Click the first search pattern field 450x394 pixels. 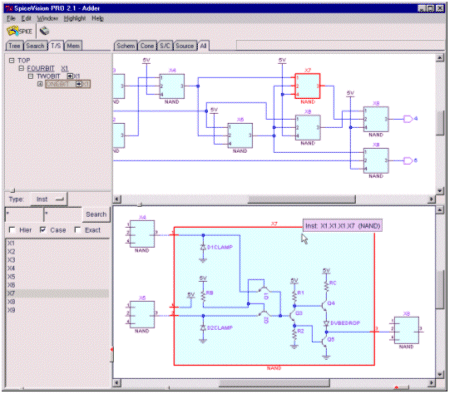24,214
